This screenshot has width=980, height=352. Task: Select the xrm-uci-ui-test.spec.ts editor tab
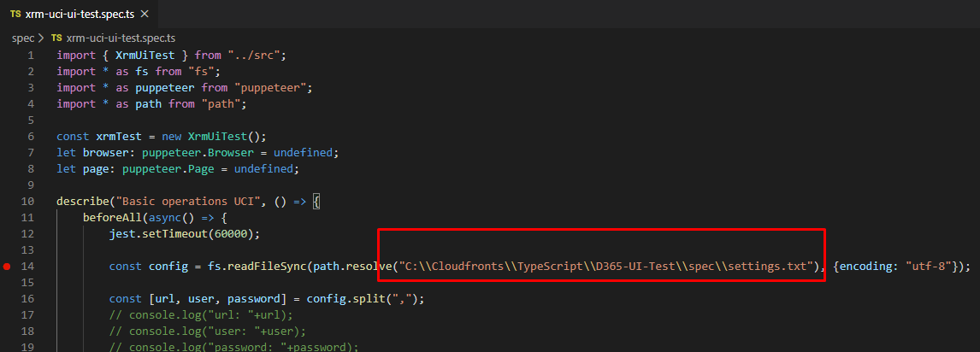[x=78, y=13]
